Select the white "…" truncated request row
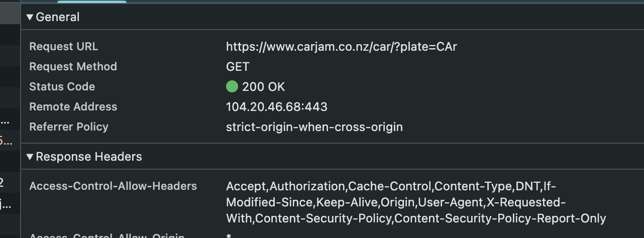This screenshot has width=644, height=238. pos(7,121)
